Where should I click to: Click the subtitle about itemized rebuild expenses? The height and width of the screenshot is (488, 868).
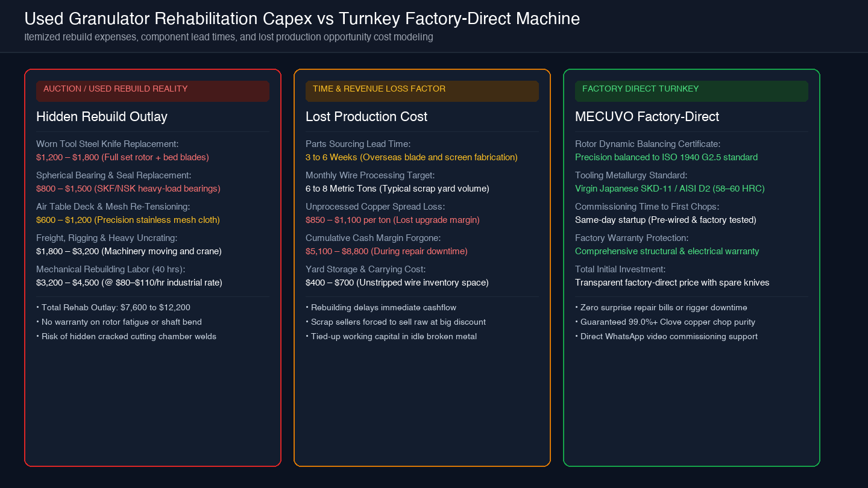[x=228, y=37]
